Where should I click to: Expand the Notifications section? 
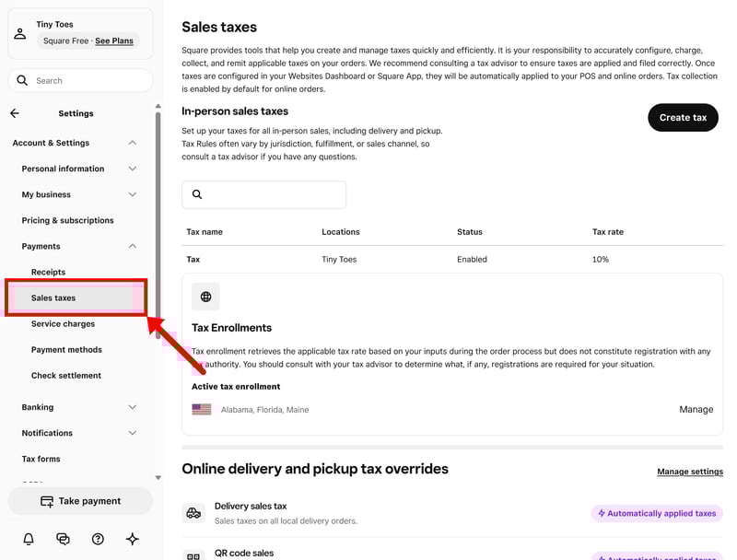132,433
